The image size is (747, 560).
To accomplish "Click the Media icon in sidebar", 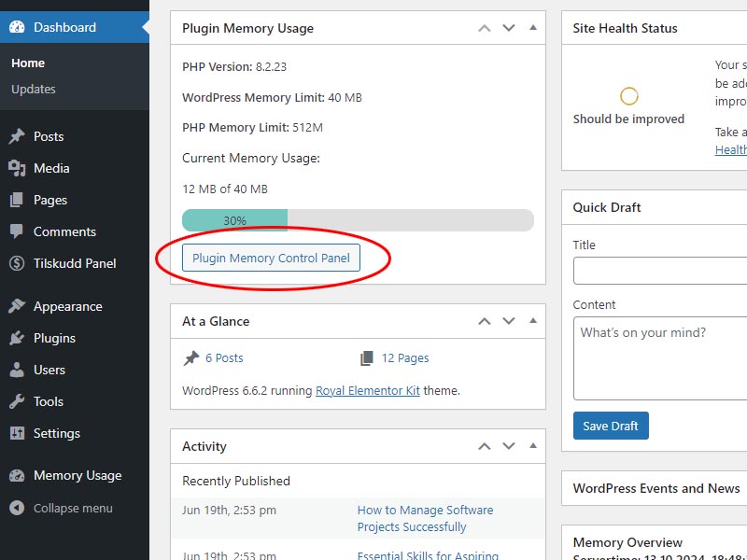I will [x=17, y=168].
